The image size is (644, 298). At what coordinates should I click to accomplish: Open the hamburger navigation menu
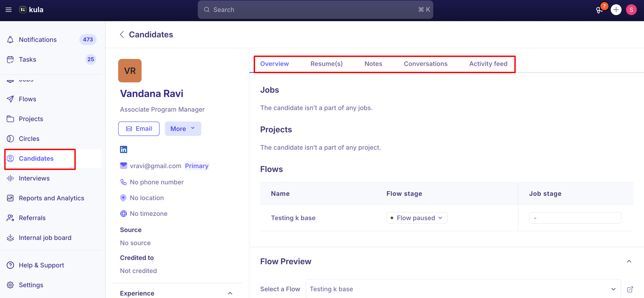tap(9, 10)
